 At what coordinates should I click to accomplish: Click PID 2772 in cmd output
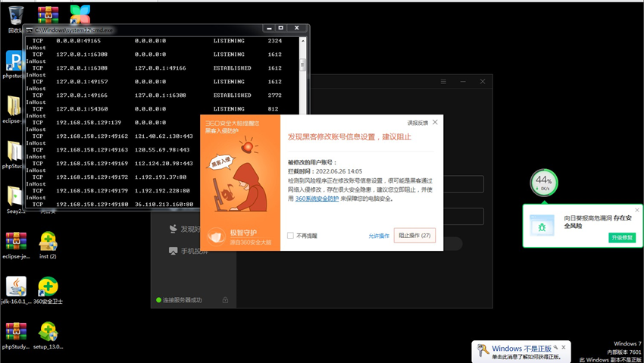click(275, 95)
